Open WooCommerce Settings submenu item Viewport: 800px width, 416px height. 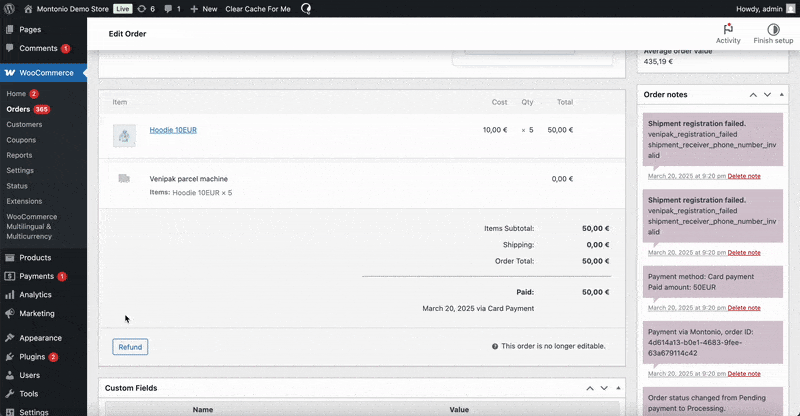(20, 170)
